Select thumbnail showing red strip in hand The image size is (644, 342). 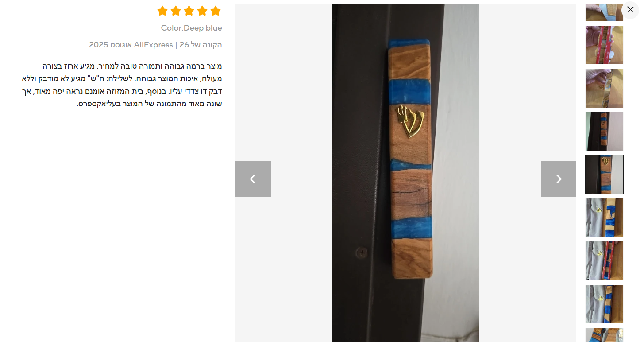tap(604, 45)
